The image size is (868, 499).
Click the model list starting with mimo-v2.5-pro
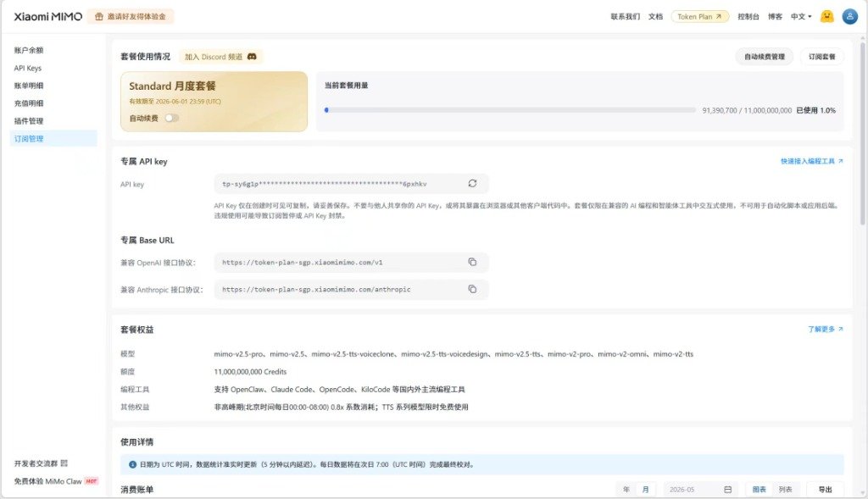pyautogui.click(x=453, y=354)
